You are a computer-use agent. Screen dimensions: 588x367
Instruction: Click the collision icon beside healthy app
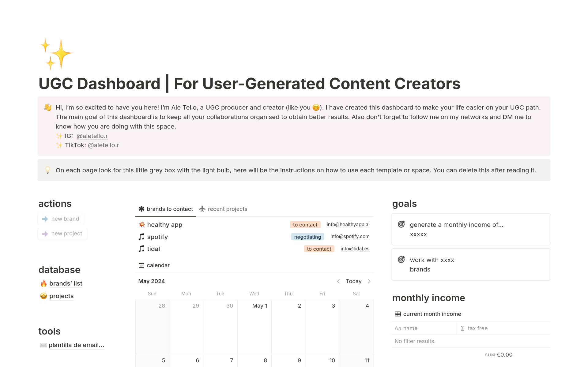pyautogui.click(x=141, y=225)
